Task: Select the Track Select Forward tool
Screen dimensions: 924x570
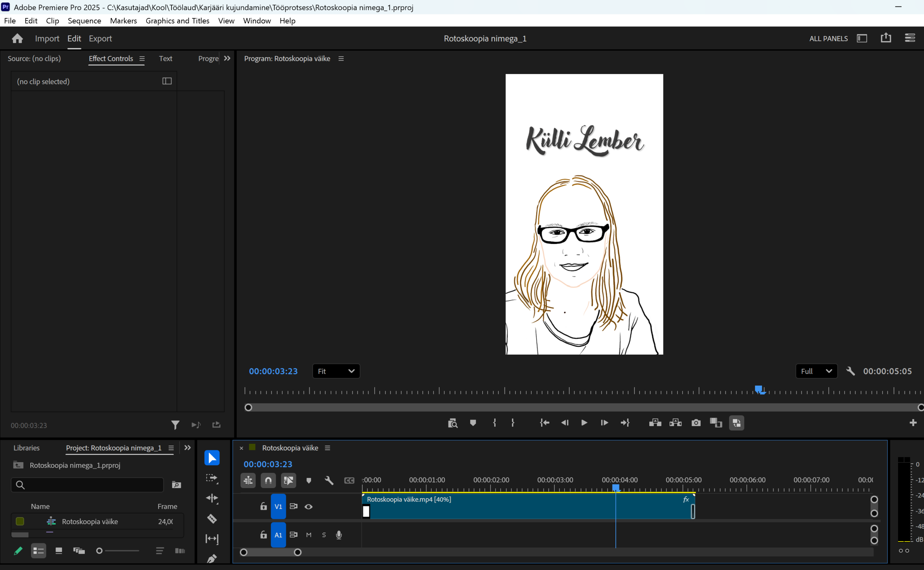Action: (x=212, y=478)
